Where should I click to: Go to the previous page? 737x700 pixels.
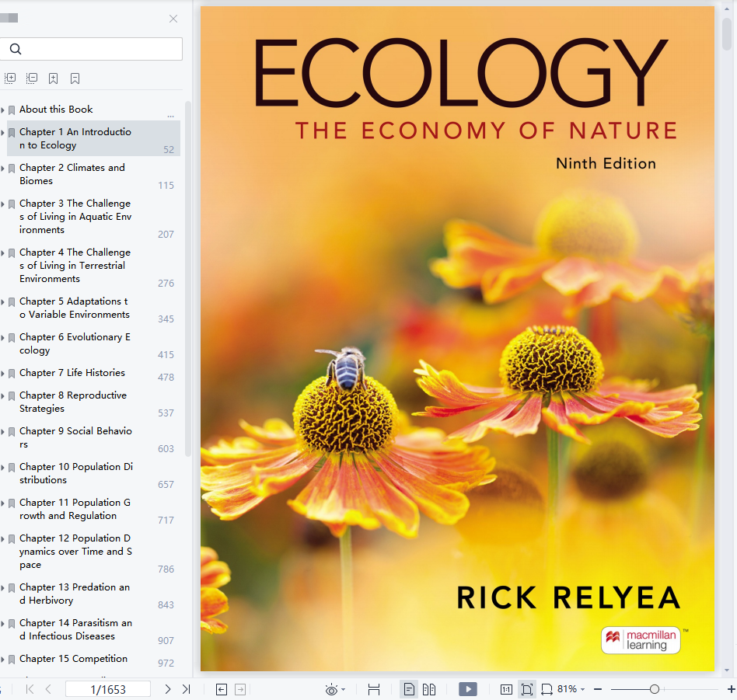tap(48, 689)
